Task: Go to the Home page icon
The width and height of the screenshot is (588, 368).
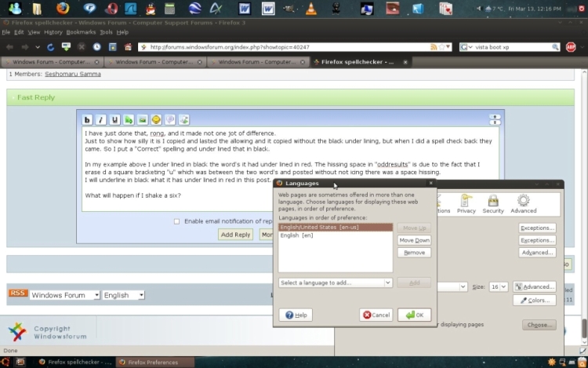Action: (128, 47)
